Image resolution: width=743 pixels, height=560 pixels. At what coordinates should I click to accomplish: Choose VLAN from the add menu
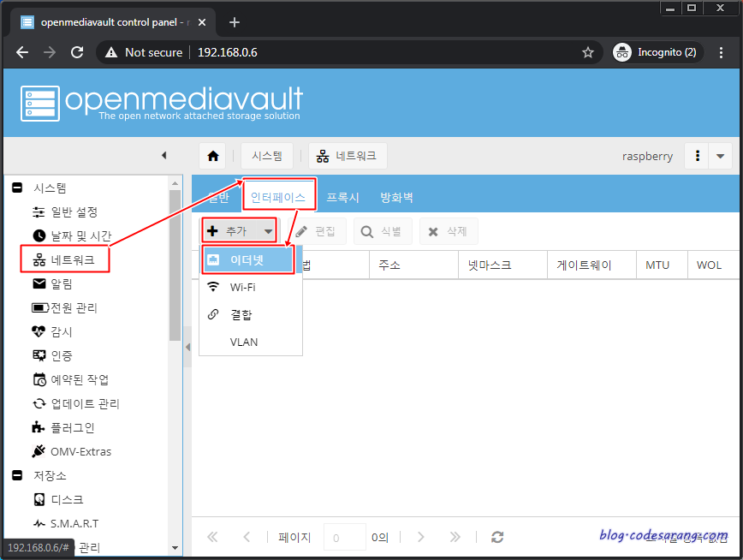251,342
